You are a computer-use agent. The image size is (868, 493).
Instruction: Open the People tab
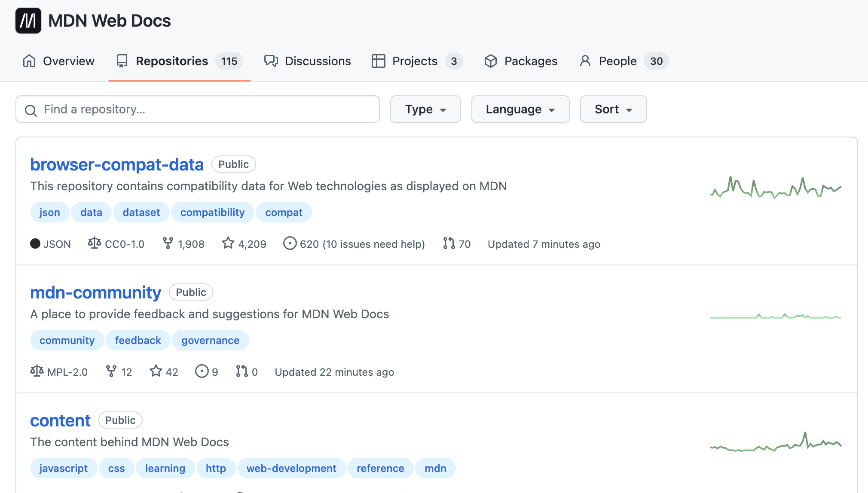623,61
